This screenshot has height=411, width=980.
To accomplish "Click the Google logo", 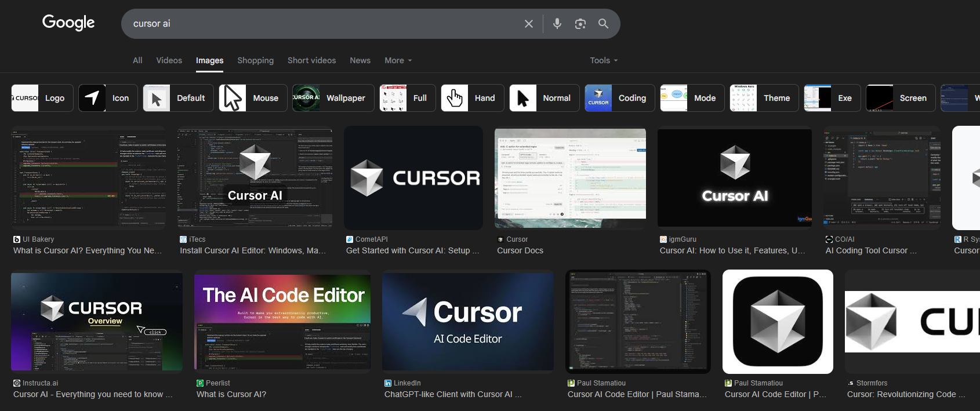I will (68, 23).
